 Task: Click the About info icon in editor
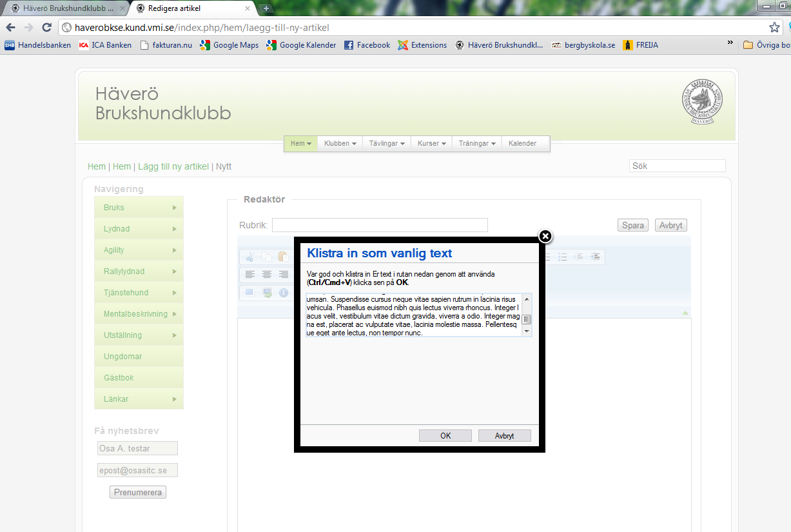283,293
